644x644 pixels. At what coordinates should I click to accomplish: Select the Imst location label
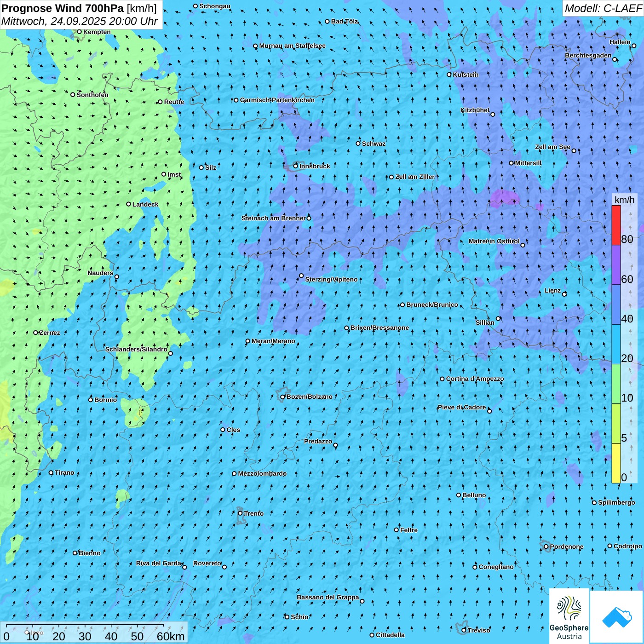(x=174, y=174)
